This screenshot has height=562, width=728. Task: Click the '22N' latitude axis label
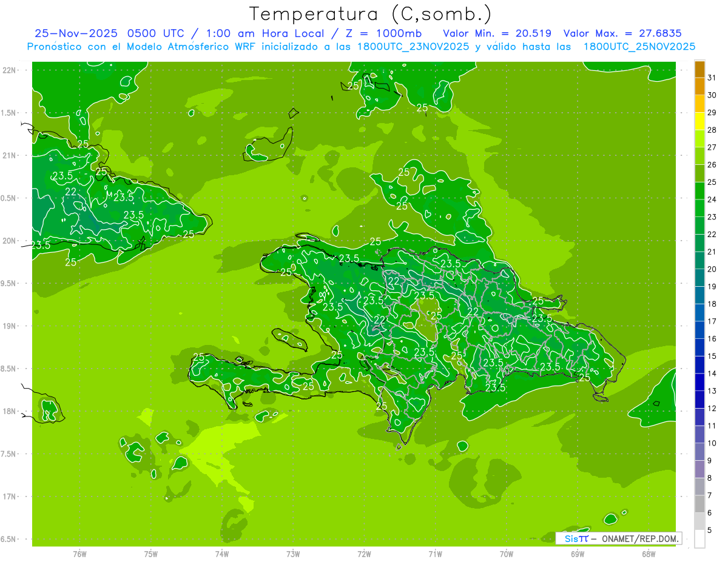click(x=9, y=70)
